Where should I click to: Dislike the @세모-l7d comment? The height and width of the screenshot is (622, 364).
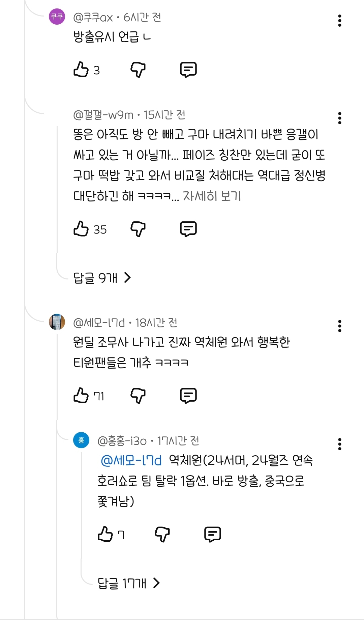[x=138, y=395]
